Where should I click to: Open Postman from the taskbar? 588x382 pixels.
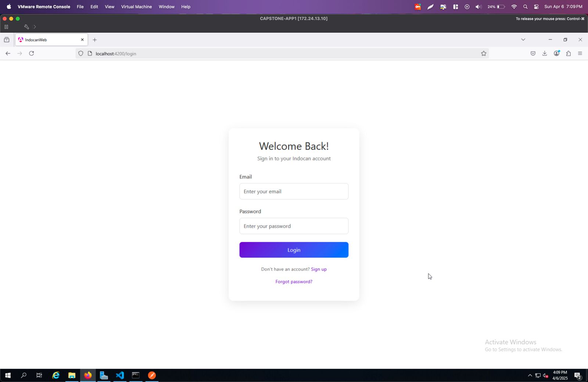[x=152, y=375]
